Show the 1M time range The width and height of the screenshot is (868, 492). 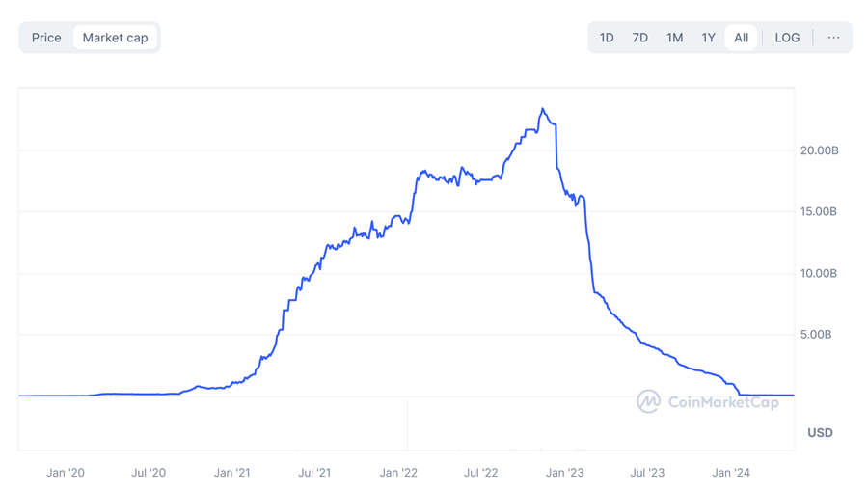pyautogui.click(x=674, y=38)
